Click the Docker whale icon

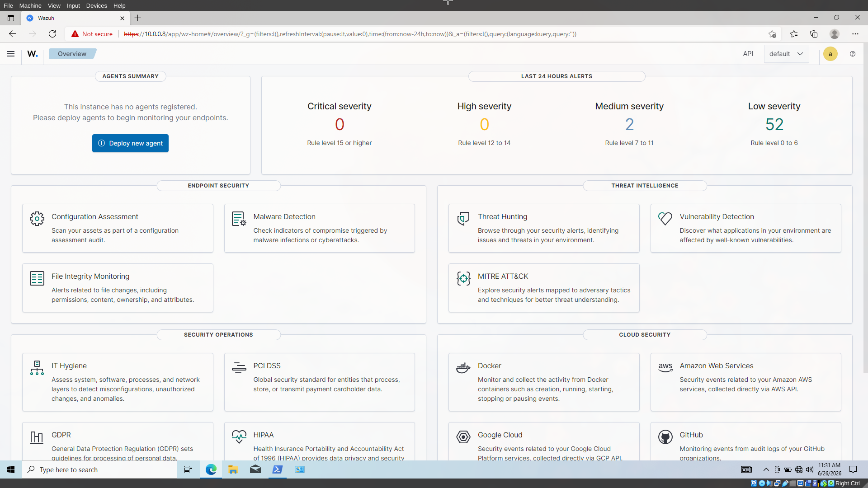463,368
